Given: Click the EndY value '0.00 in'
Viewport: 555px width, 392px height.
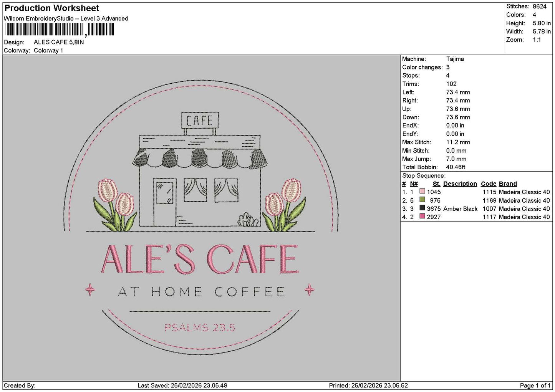Looking at the screenshot, I should click(x=455, y=134).
